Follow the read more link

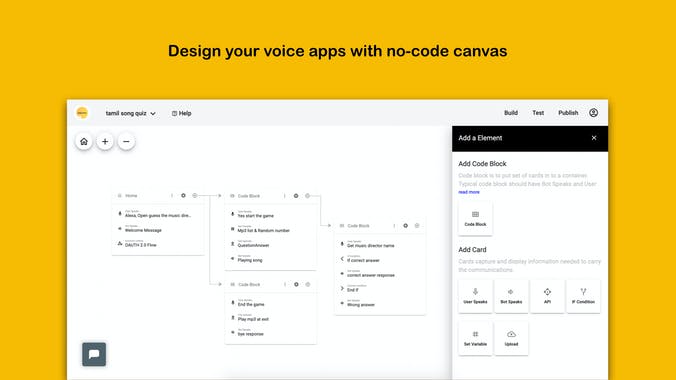(469, 192)
